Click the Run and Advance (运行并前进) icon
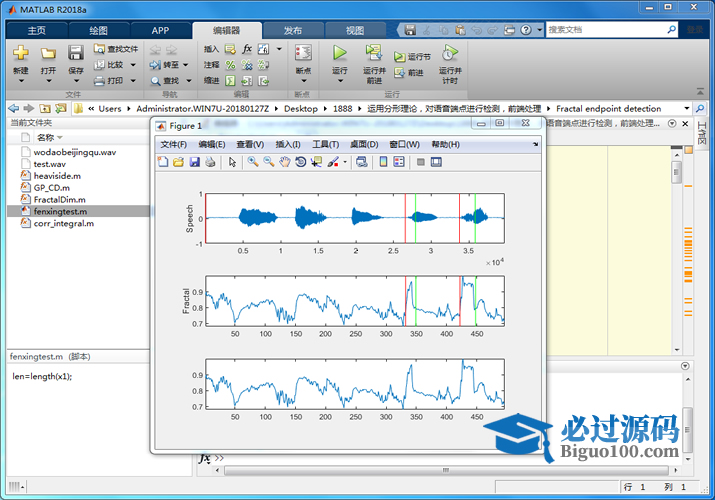Image resolution: width=715 pixels, height=500 pixels. pyautogui.click(x=374, y=53)
